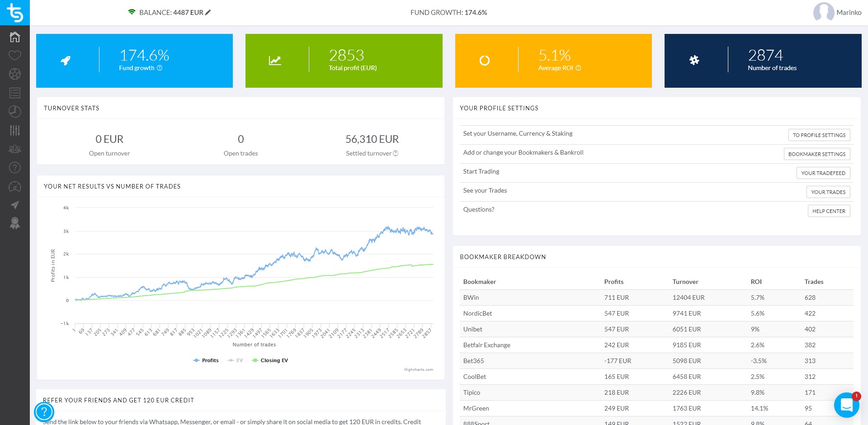
Task: Click the 174.6% fund growth card value
Action: [144, 55]
